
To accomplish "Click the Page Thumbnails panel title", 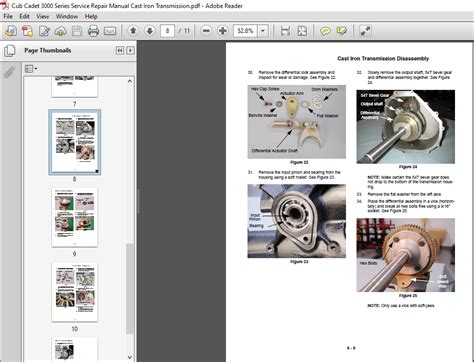I will coord(48,50).
